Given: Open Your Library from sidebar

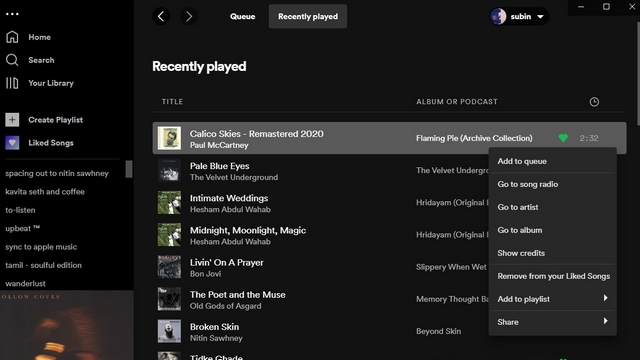Looking at the screenshot, I should tap(51, 83).
